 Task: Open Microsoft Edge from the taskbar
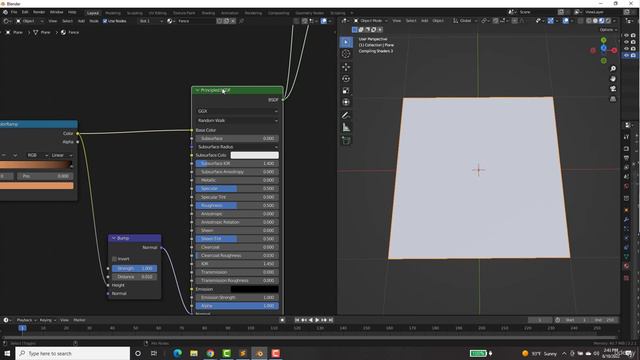tap(178, 353)
